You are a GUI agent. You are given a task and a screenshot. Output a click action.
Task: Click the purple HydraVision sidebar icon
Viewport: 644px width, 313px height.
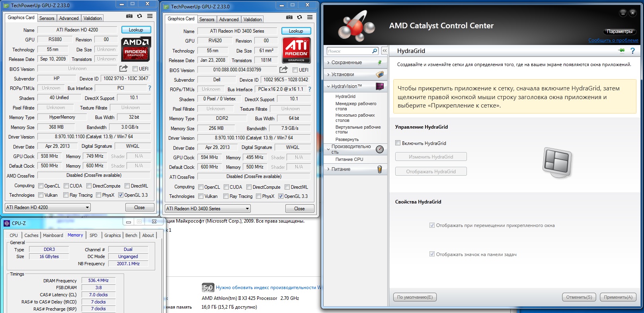(380, 86)
